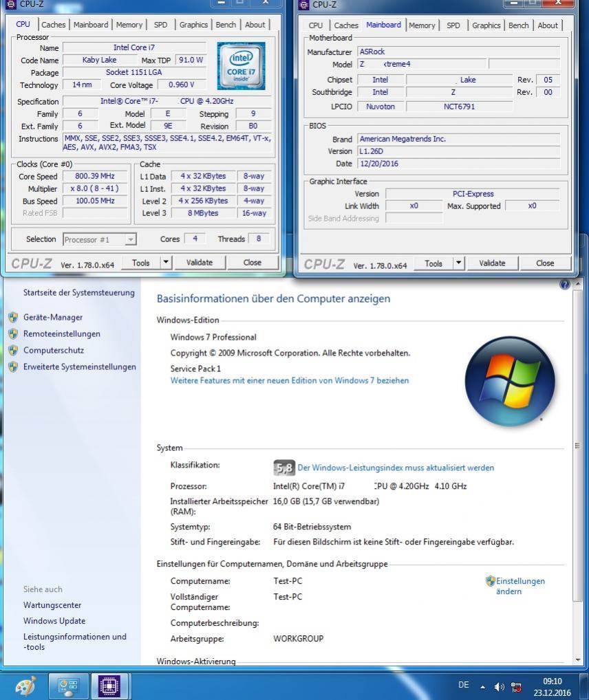589x700 pixels.
Task: Open About tab in the CPU-Z processor window
Action: click(255, 25)
